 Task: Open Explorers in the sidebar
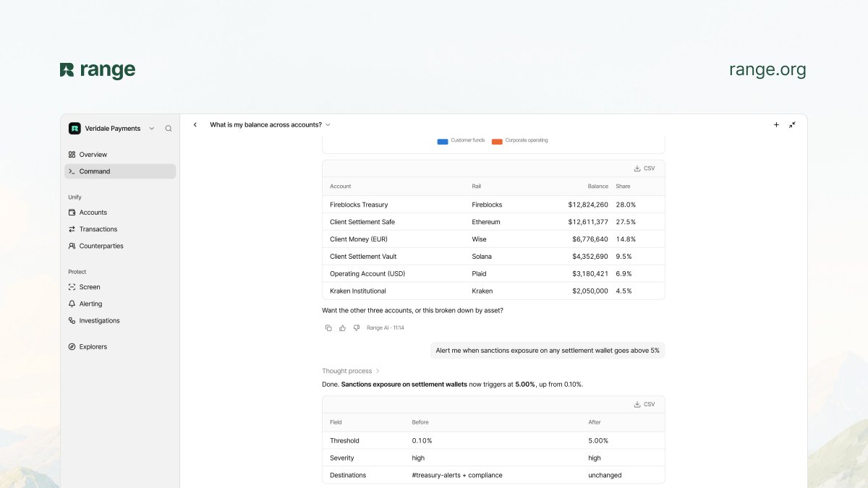[x=120, y=347]
